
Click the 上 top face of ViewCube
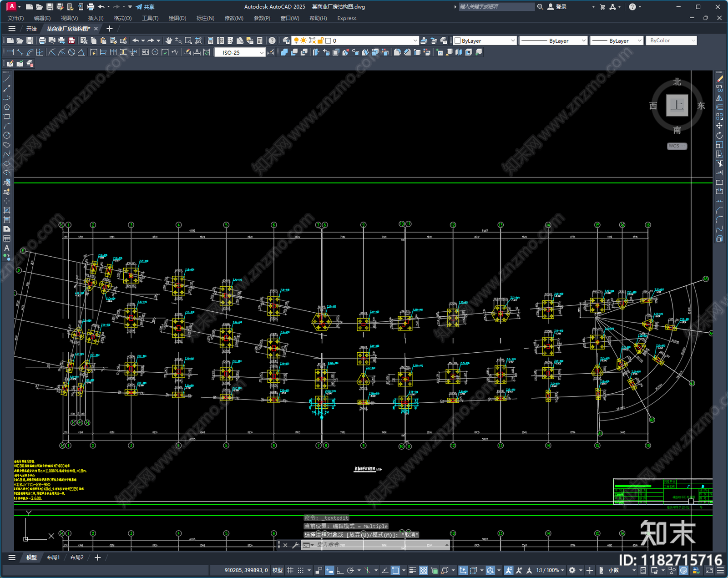[x=677, y=106]
